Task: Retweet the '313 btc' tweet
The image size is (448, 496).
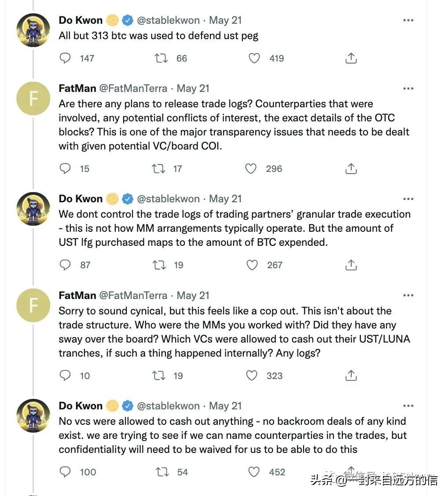Action: click(x=161, y=58)
